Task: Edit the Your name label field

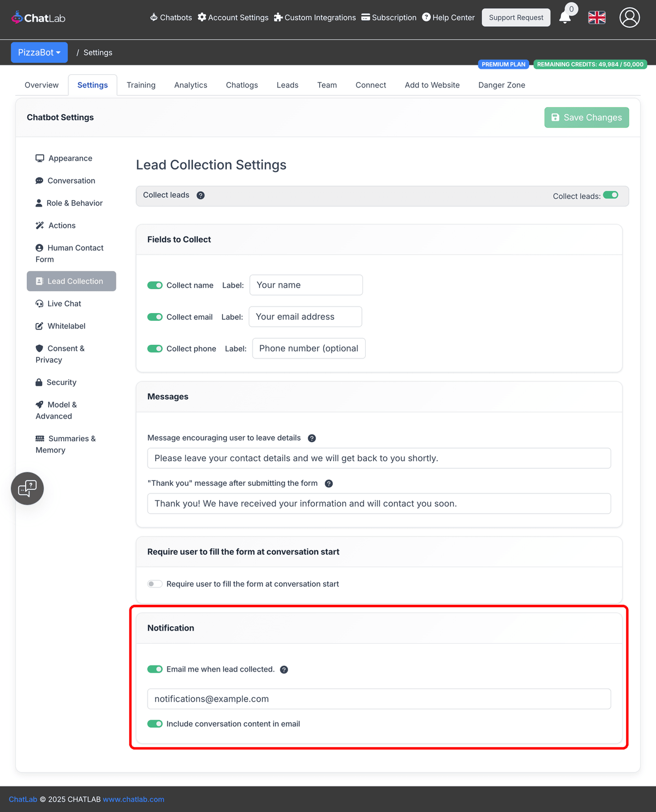Action: [x=306, y=285]
